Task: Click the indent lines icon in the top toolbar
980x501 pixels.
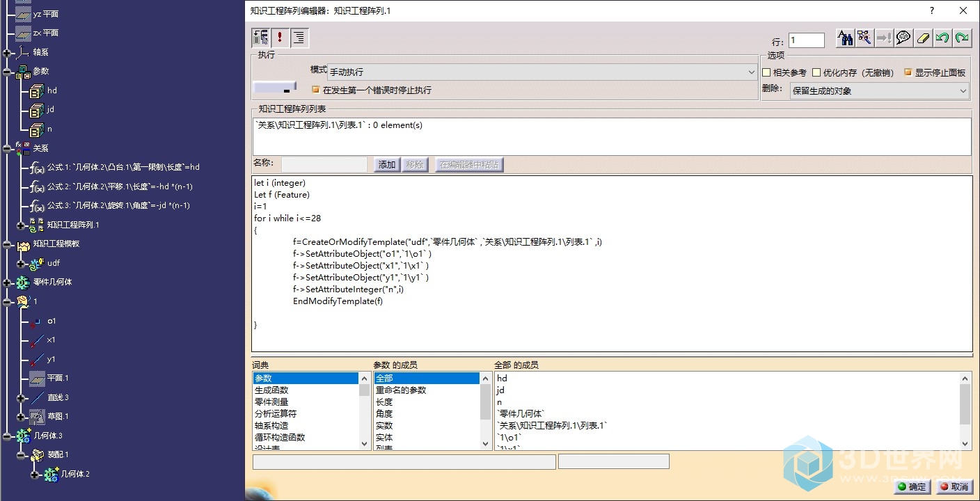Action: tap(300, 38)
